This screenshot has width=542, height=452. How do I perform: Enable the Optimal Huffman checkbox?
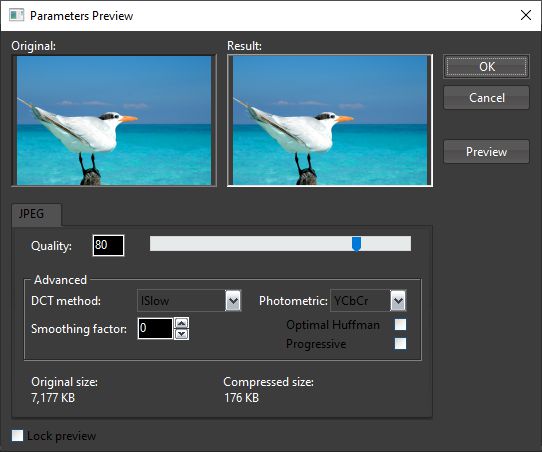tap(400, 324)
